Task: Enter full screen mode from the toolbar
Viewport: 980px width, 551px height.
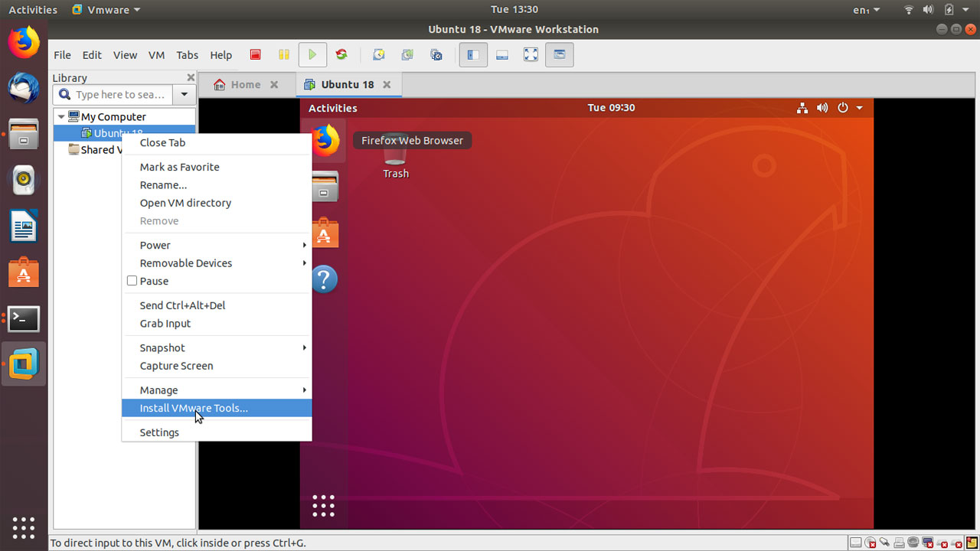Action: (x=531, y=54)
